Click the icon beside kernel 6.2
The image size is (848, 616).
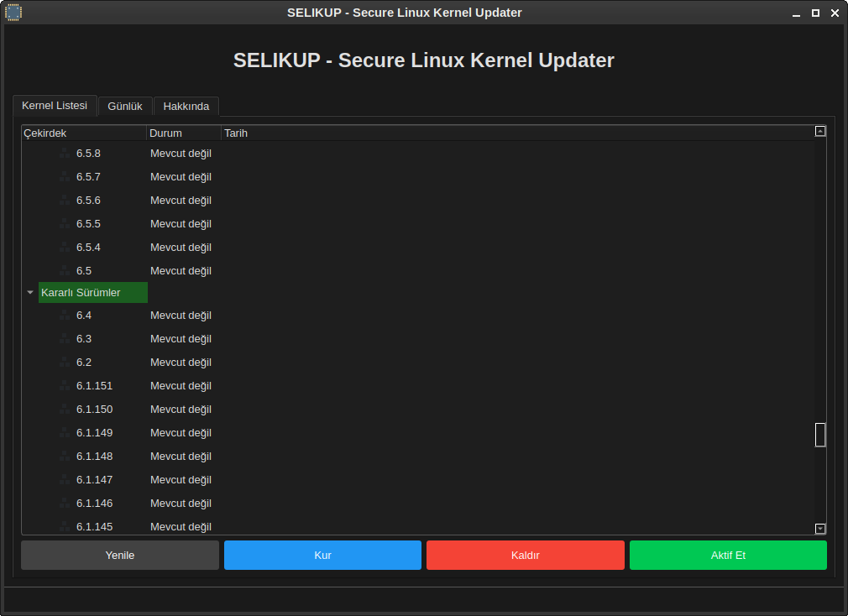click(65, 363)
